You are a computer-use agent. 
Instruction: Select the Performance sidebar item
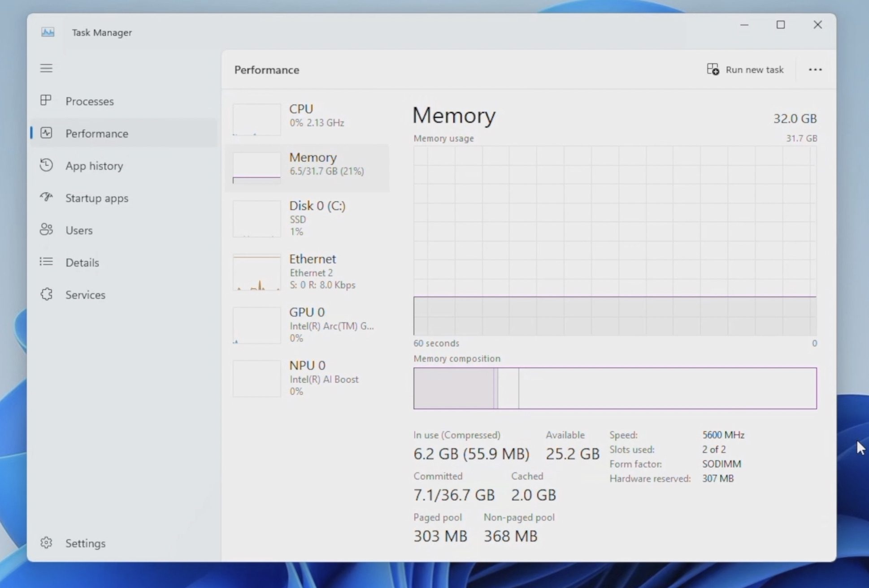96,134
